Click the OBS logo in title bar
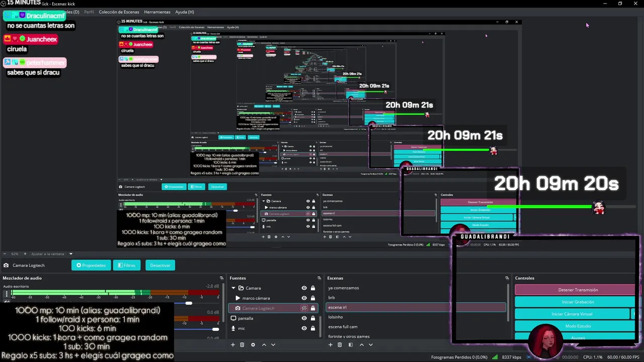 point(4,4)
